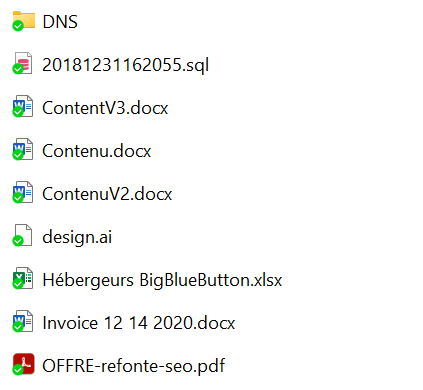Screen dimensions: 423x390
Task: Click the Excel icon for Hébergeurs BigBlueButton
Action: (23, 278)
